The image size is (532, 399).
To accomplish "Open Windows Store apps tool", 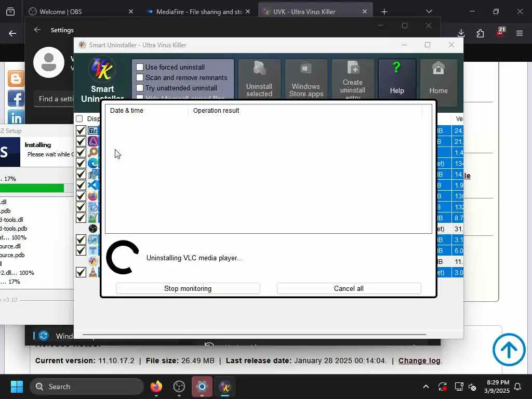I will click(x=306, y=79).
